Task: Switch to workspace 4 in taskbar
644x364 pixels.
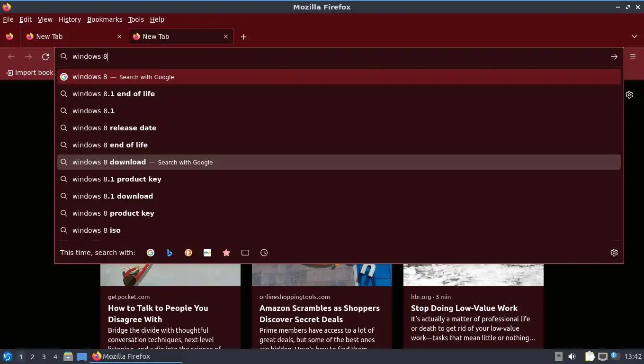Action: coord(55,357)
